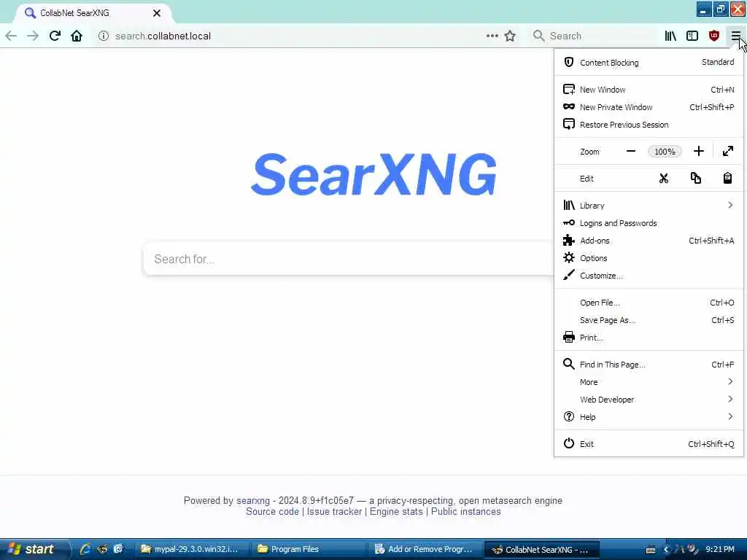Open the Engine stats link
The image size is (747, 560).
pyautogui.click(x=396, y=511)
